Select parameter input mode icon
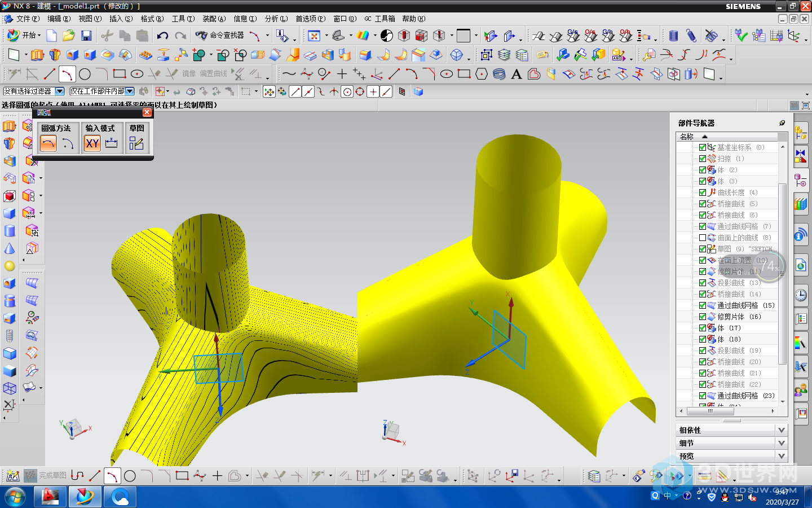 point(112,143)
